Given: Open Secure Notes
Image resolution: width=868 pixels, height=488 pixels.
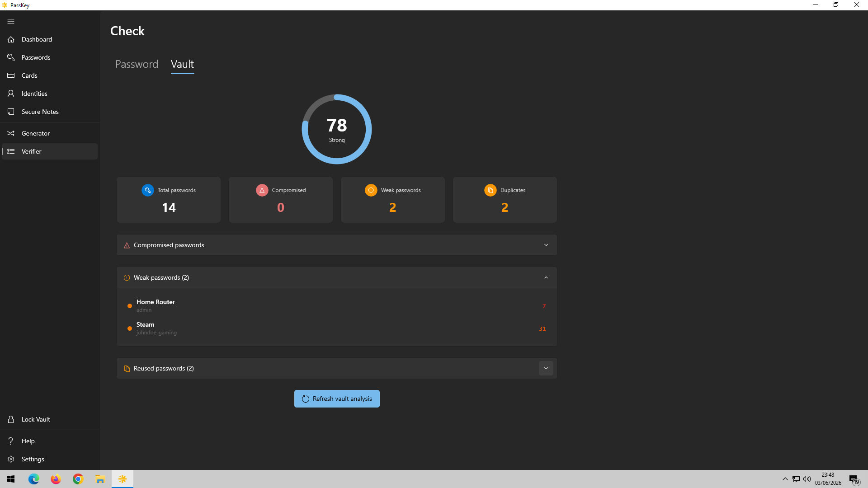Looking at the screenshot, I should pyautogui.click(x=50, y=112).
